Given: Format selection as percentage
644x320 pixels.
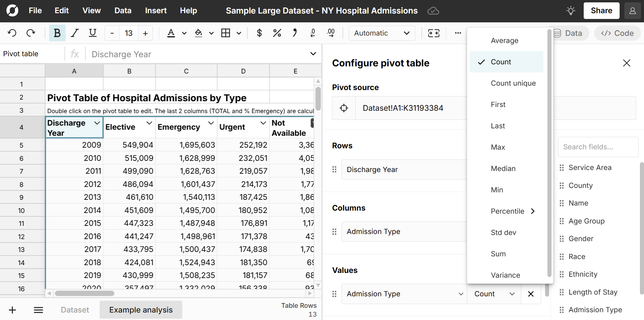Looking at the screenshot, I should pos(277,33).
